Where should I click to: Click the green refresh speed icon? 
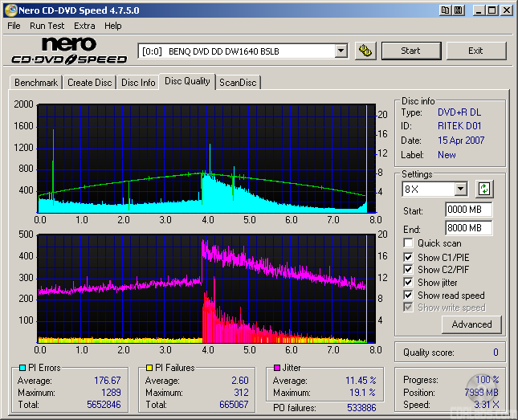pos(484,190)
